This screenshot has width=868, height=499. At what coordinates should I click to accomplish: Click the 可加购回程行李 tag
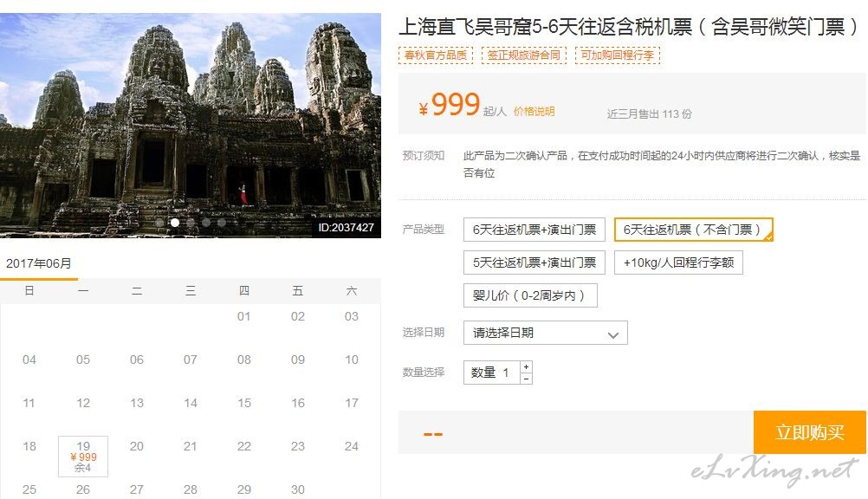click(x=618, y=55)
